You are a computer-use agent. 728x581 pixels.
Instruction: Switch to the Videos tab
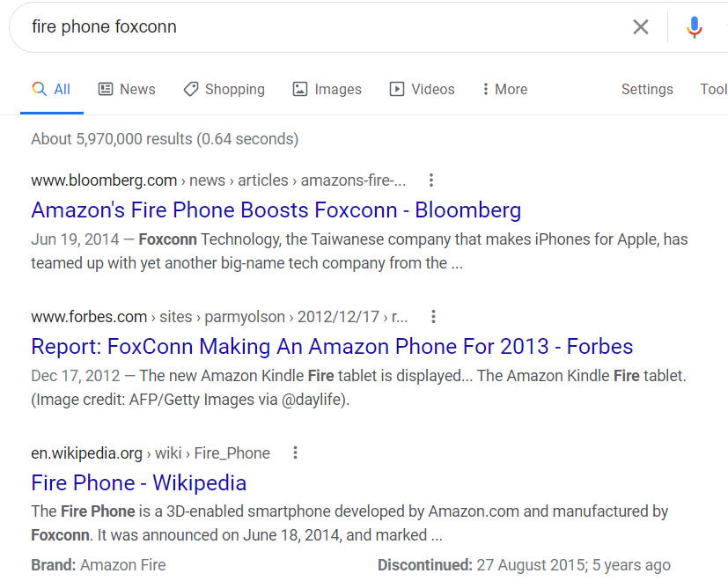point(422,89)
